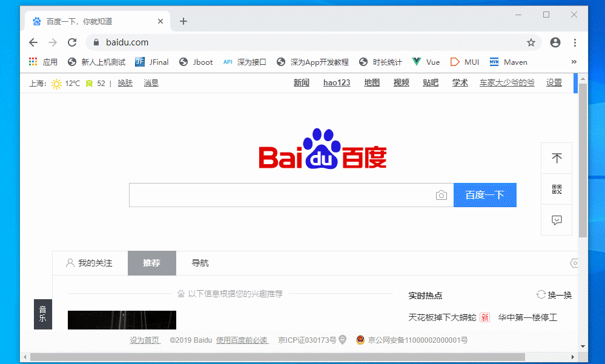Reload the page with the refresh icon
This screenshot has width=605, height=364.
(x=72, y=42)
